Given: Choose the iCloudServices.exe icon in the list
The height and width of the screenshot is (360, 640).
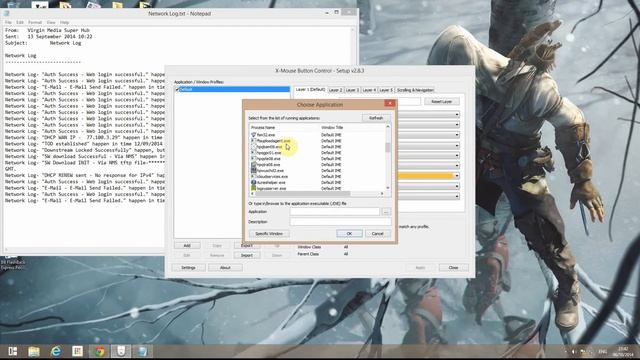Looking at the screenshot, I should (x=253, y=176).
